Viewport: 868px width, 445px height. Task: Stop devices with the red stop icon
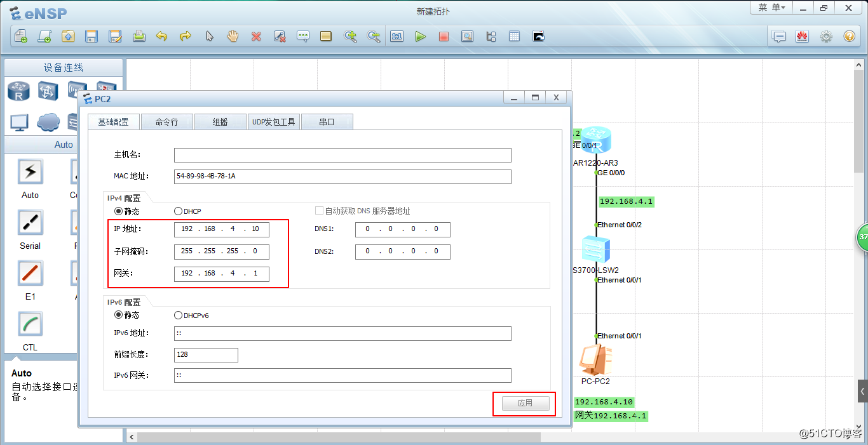coord(444,36)
